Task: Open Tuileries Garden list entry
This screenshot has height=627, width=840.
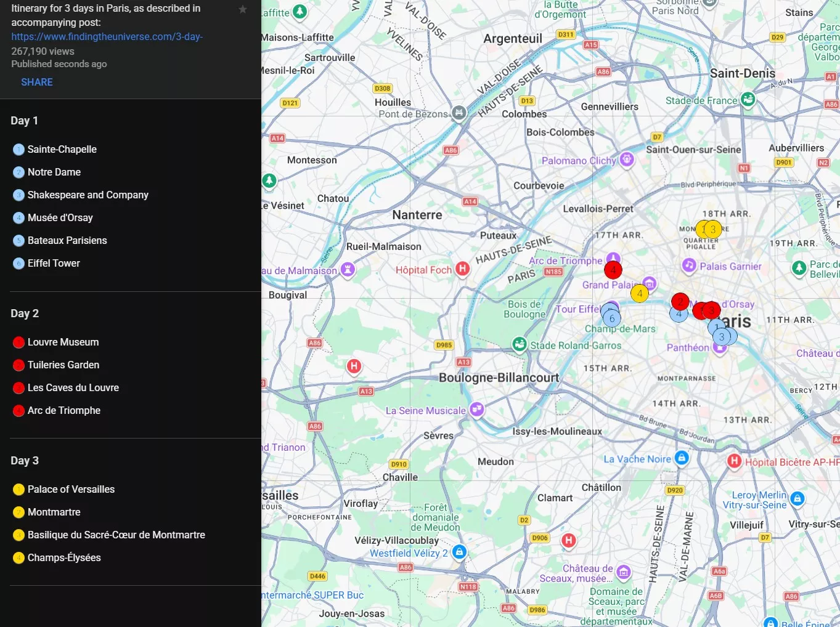Action: (63, 365)
